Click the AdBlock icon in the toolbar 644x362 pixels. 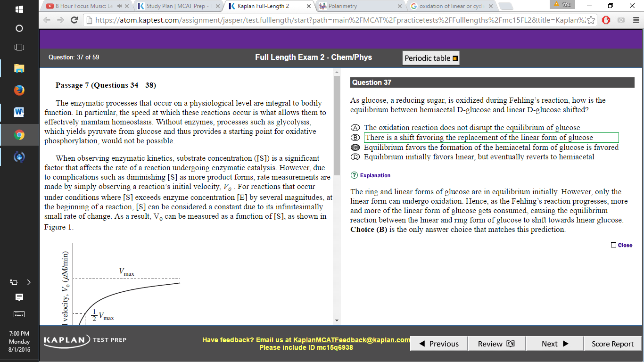[606, 21]
